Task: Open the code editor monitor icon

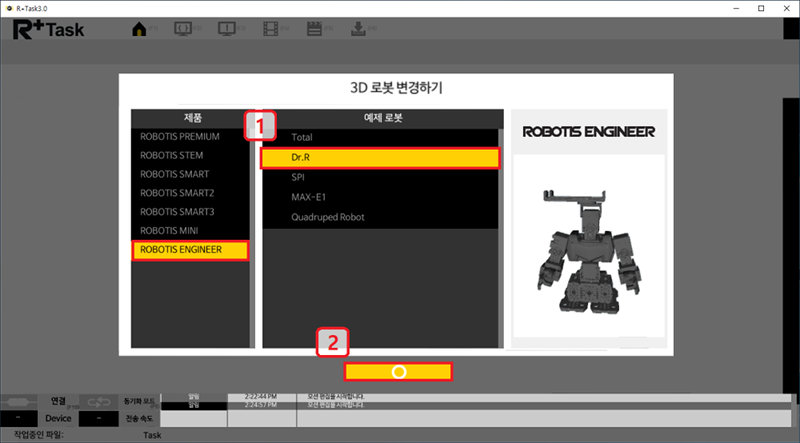Action: tap(183, 28)
